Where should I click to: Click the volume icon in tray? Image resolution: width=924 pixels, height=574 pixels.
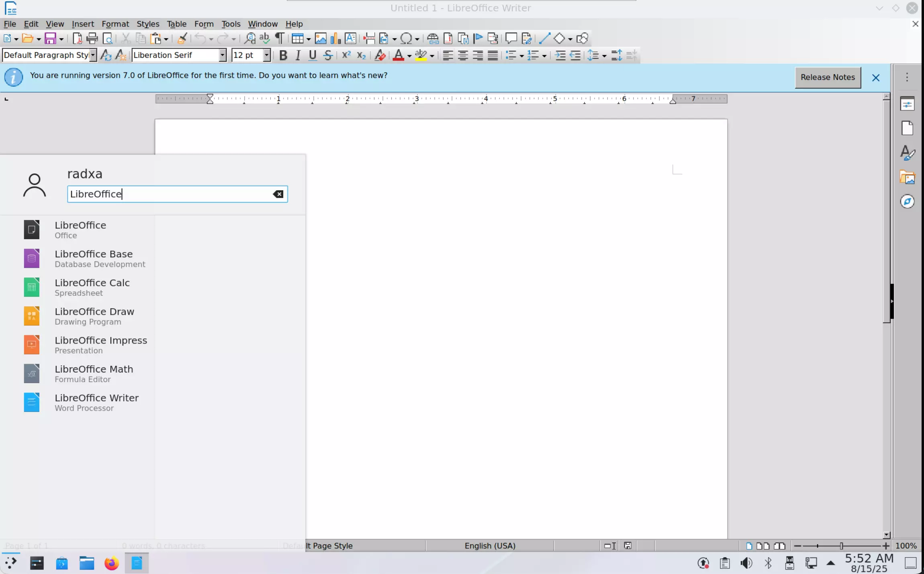pyautogui.click(x=746, y=563)
